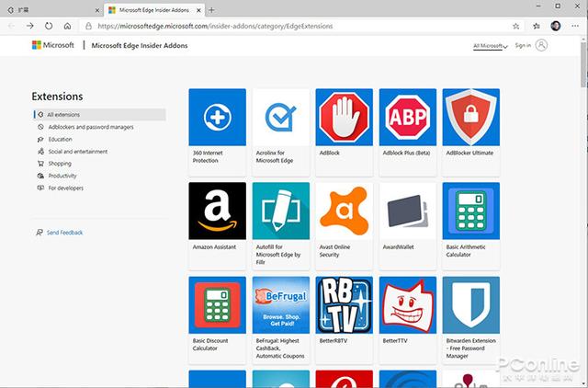Open the AdBlock extension icon
This screenshot has height=388, width=588.
click(345, 117)
